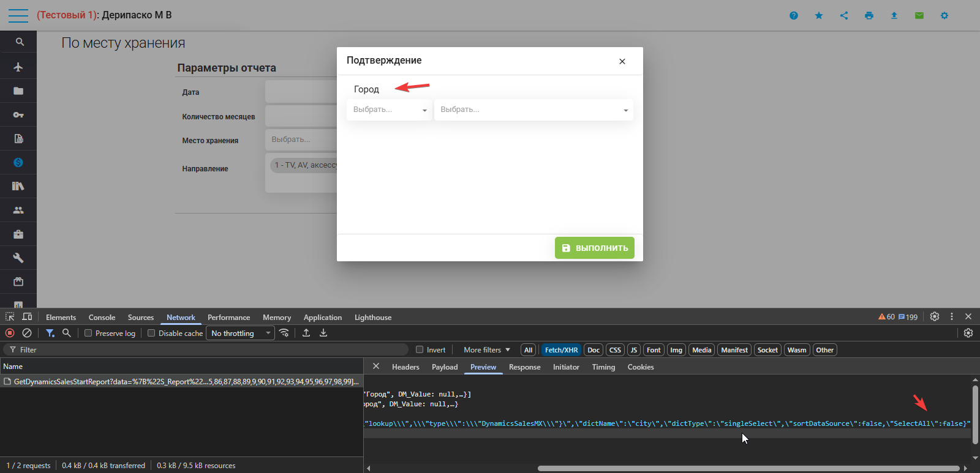Screen dimensions: 980x473
Task: Add page to favorites star
Action: click(819, 15)
